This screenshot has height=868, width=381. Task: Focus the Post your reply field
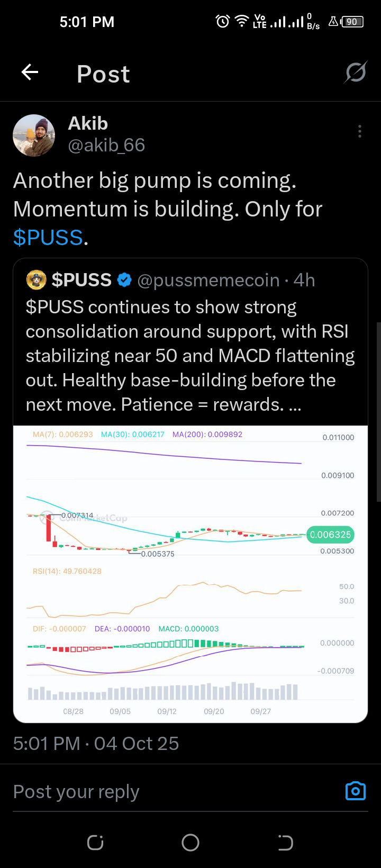159,792
